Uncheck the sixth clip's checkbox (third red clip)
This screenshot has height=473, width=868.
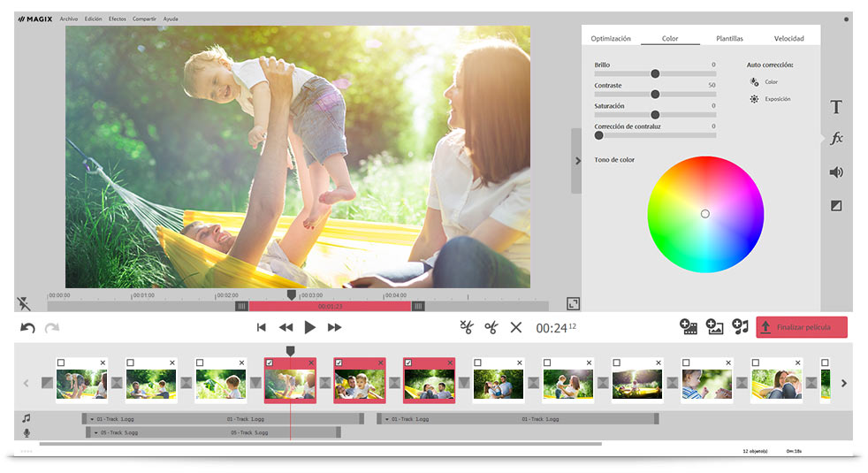click(x=408, y=362)
